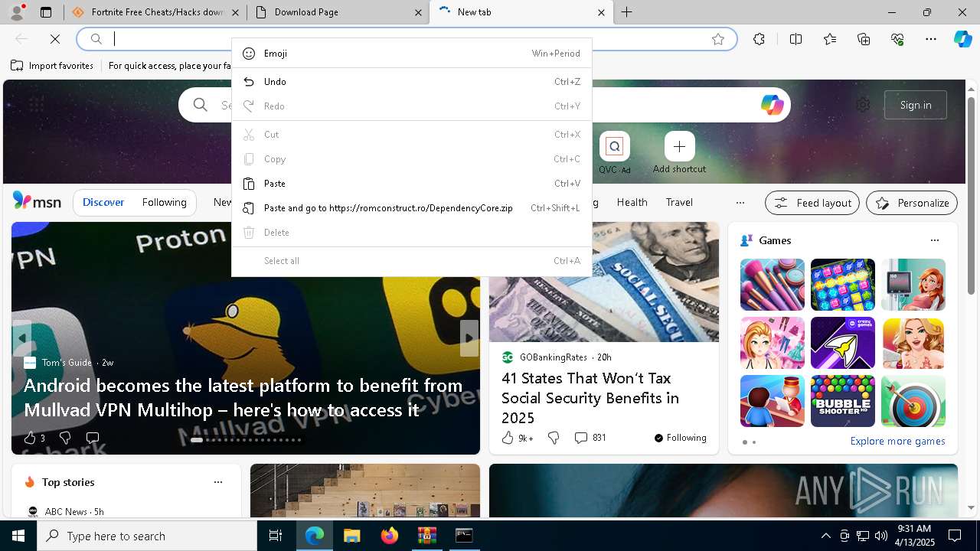Open Feed layout options
Image resolution: width=980 pixels, height=551 pixels.
pyautogui.click(x=812, y=203)
